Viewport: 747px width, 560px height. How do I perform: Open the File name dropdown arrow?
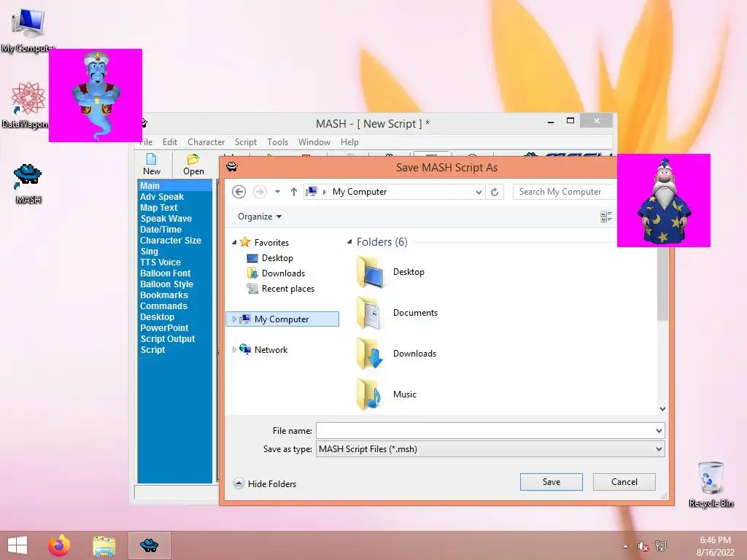[x=659, y=431]
